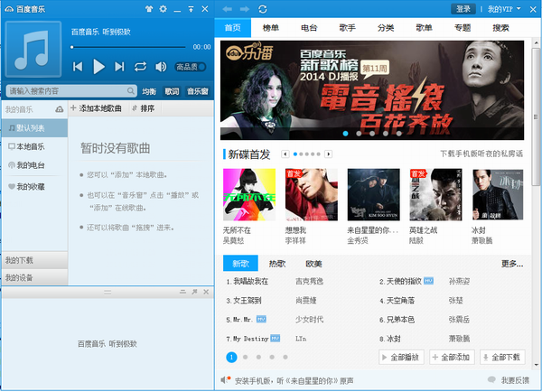Click the 登录 login button
The width and height of the screenshot is (542, 392).
pos(463,9)
